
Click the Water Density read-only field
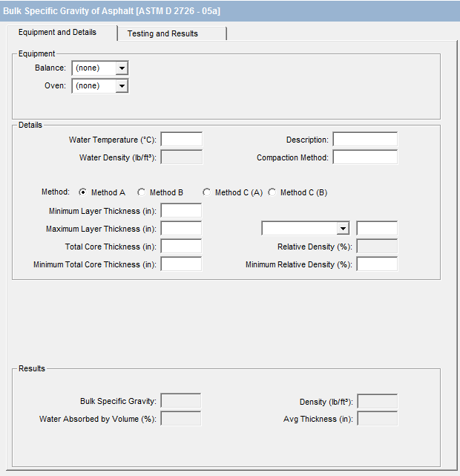pos(182,157)
